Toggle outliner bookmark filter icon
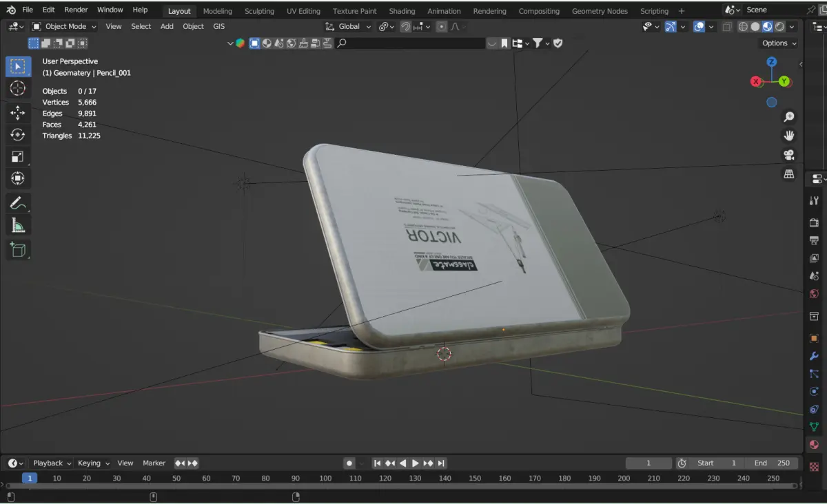 (x=504, y=43)
